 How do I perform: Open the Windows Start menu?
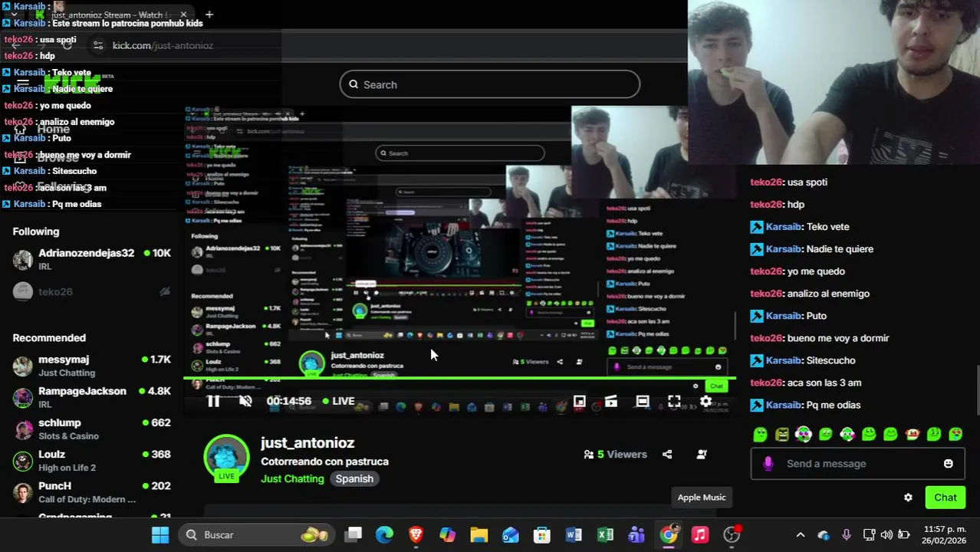tap(160, 535)
